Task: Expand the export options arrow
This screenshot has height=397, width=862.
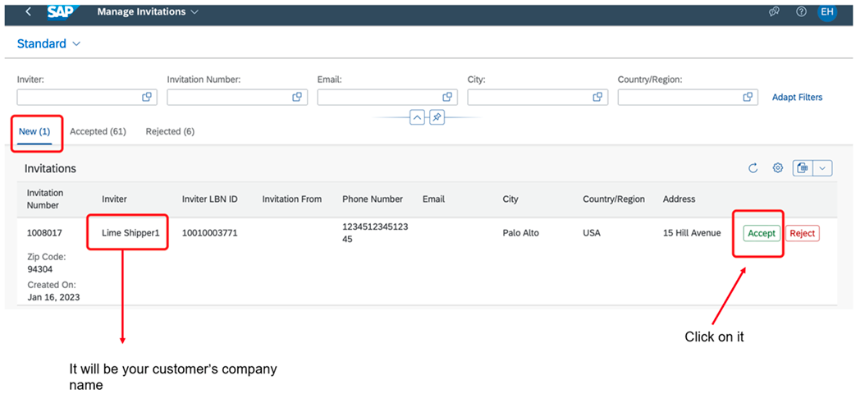Action: (x=822, y=168)
